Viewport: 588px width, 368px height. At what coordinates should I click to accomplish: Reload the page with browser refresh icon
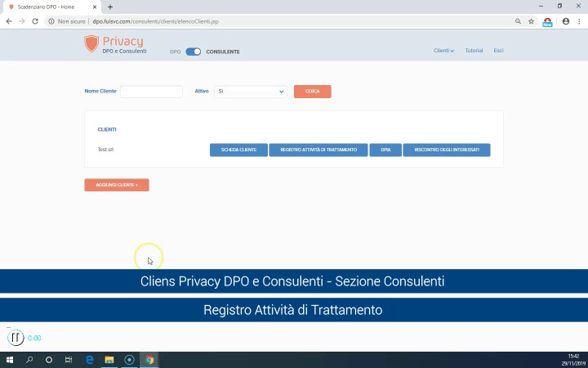click(35, 21)
